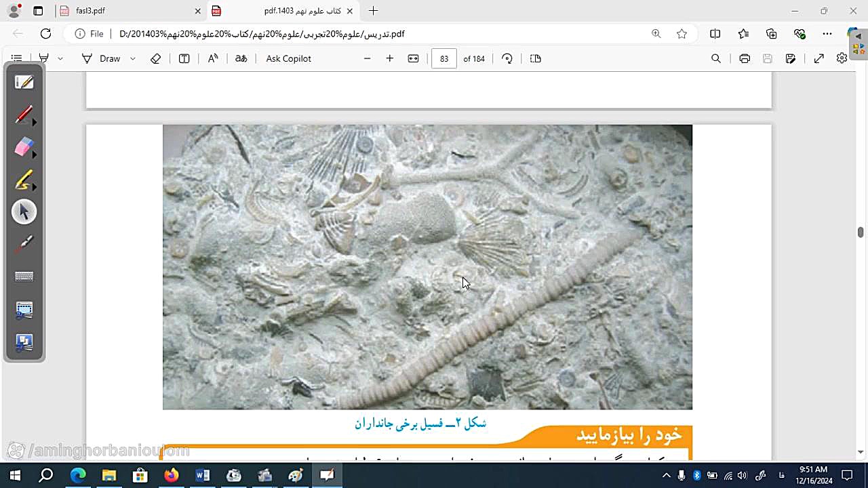Rotate the PDF page
This screenshot has width=868, height=488.
tap(507, 58)
